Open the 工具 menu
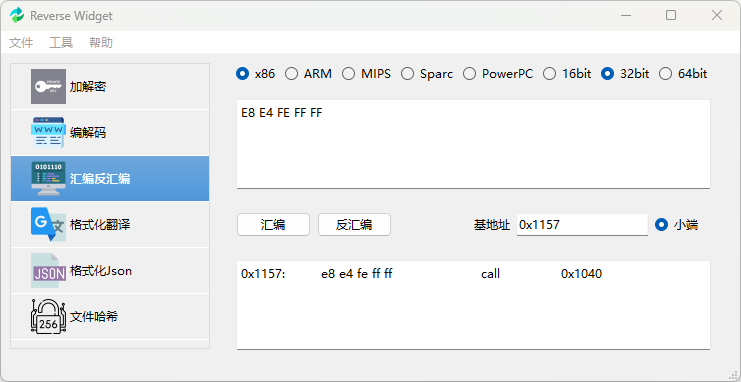 tap(61, 43)
